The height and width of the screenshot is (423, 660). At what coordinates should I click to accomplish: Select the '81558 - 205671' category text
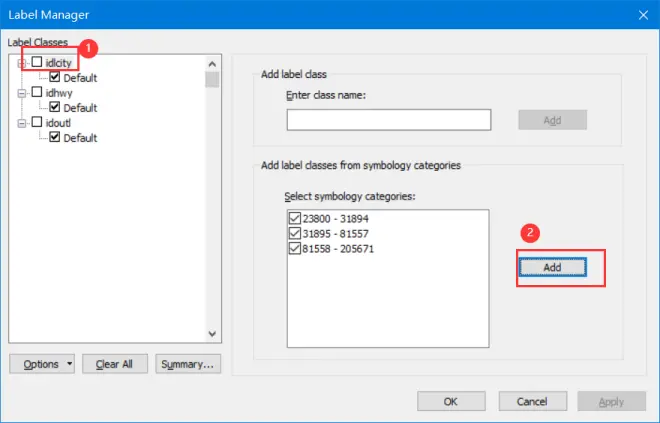point(338,249)
